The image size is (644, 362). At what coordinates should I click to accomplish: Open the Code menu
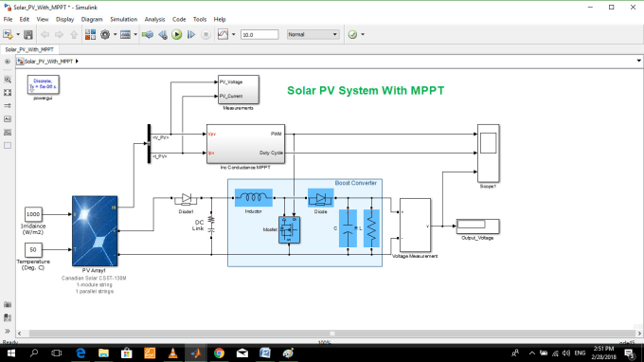coord(179,19)
